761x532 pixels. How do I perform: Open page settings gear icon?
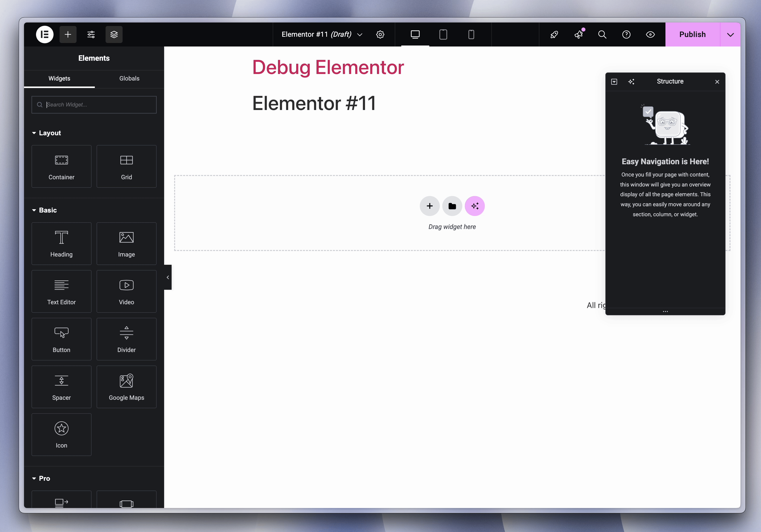point(380,34)
